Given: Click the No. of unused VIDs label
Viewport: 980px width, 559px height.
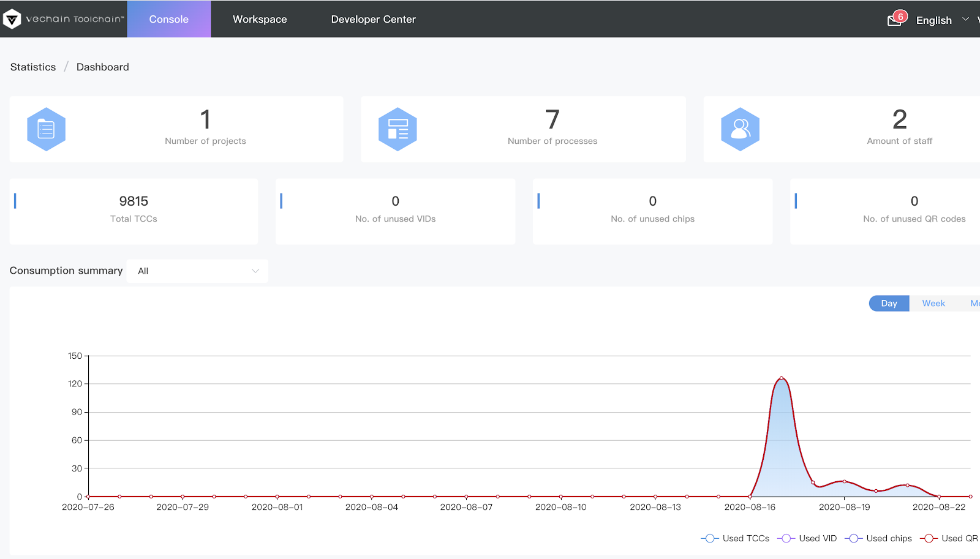Looking at the screenshot, I should pos(396,219).
